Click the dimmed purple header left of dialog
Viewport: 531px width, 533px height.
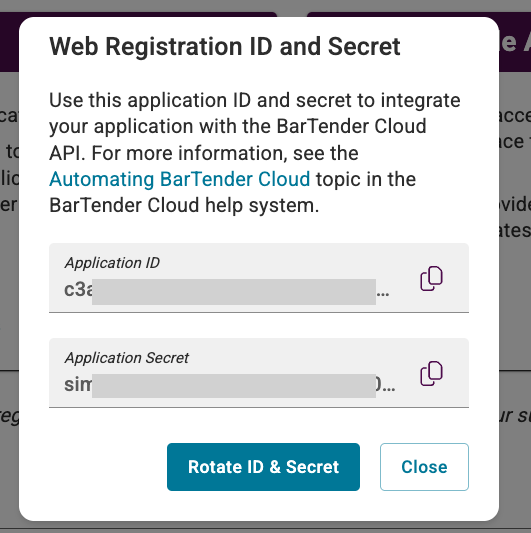10,41
